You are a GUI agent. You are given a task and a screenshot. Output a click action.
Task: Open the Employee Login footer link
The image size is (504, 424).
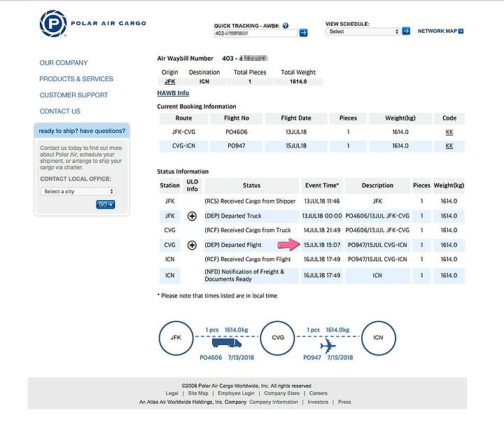(236, 393)
